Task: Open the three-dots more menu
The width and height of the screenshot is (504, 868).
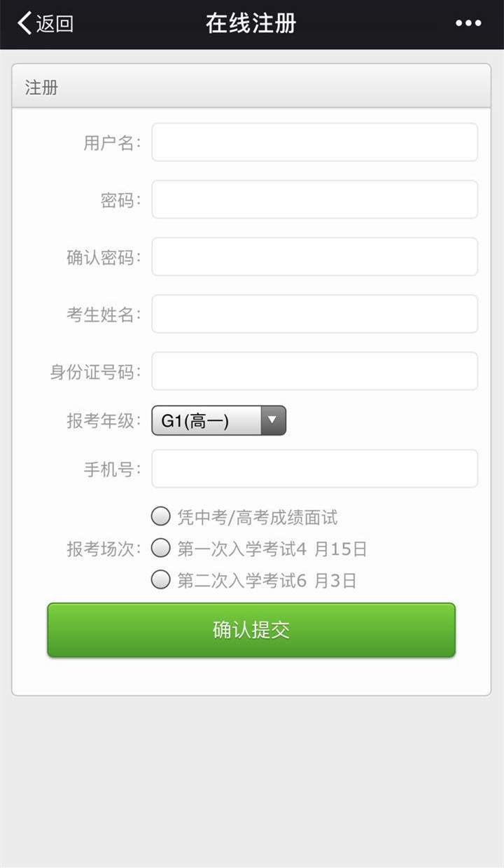Action: click(468, 23)
